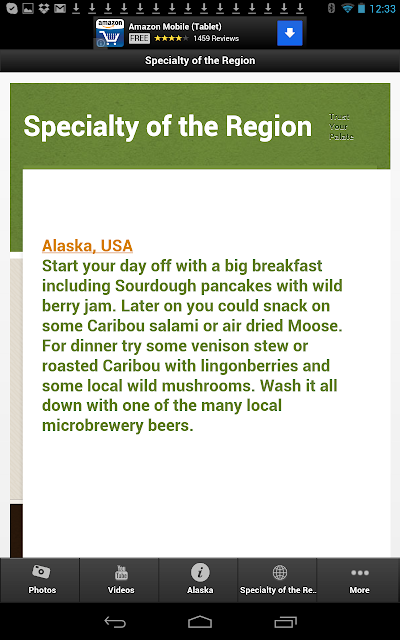
Task: Open the More three-dots menu
Action: (360, 573)
